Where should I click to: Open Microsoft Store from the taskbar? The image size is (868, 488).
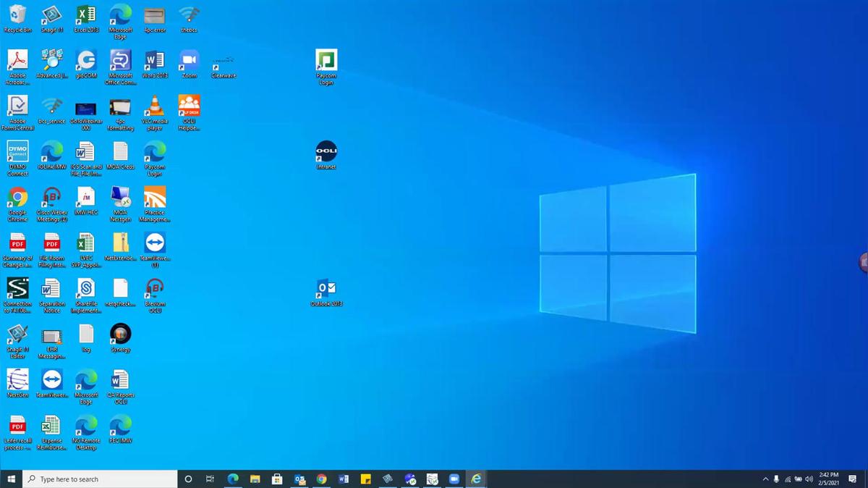click(276, 479)
